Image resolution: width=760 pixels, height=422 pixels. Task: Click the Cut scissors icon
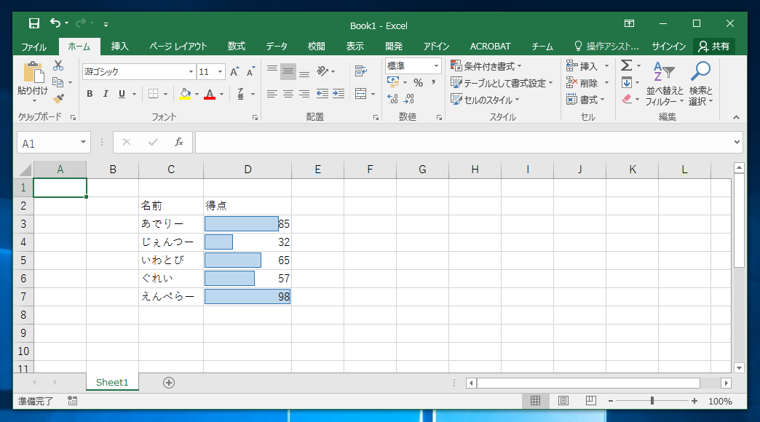pos(58,65)
